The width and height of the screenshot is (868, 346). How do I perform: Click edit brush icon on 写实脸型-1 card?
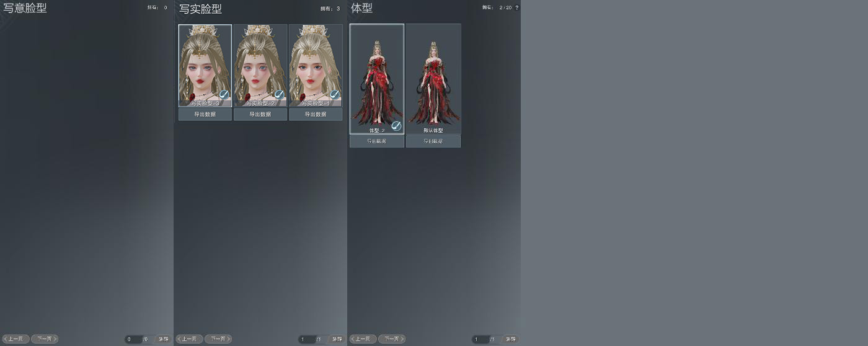point(335,95)
